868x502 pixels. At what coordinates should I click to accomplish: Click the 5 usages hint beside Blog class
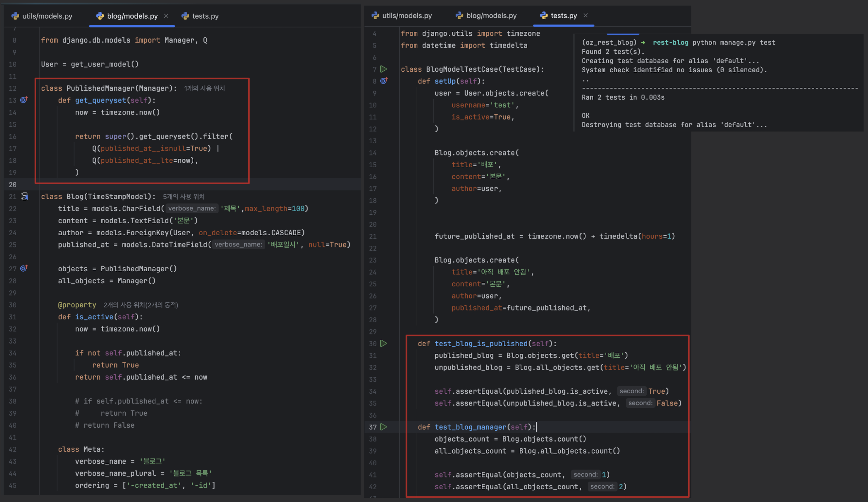click(x=183, y=196)
